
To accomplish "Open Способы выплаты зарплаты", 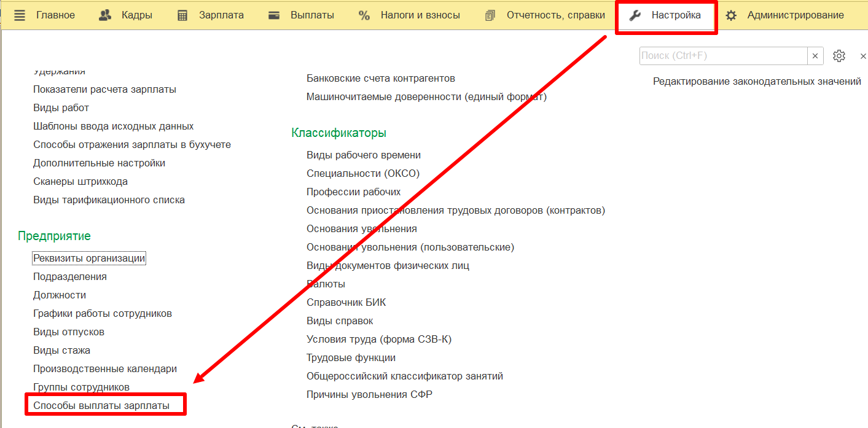I will pyautogui.click(x=101, y=405).
